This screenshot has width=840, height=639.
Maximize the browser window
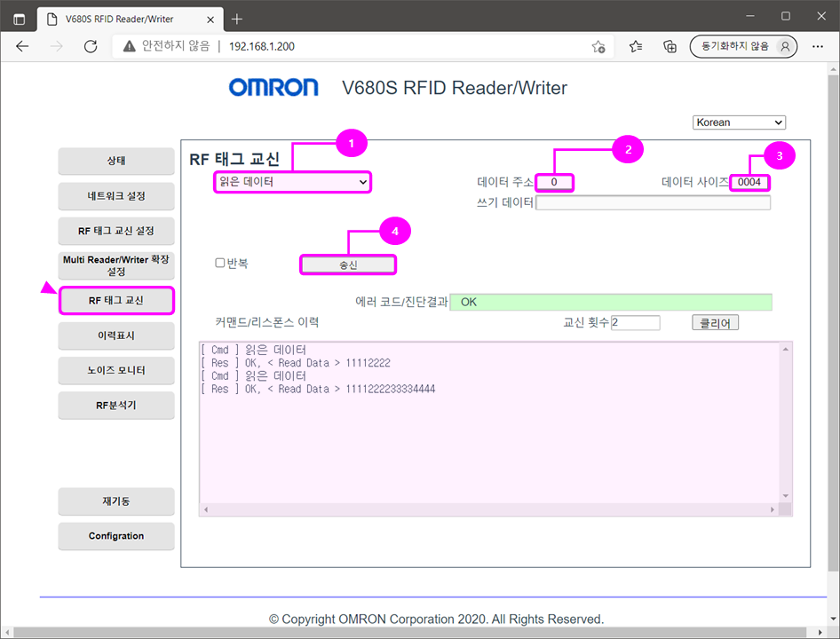pos(785,16)
